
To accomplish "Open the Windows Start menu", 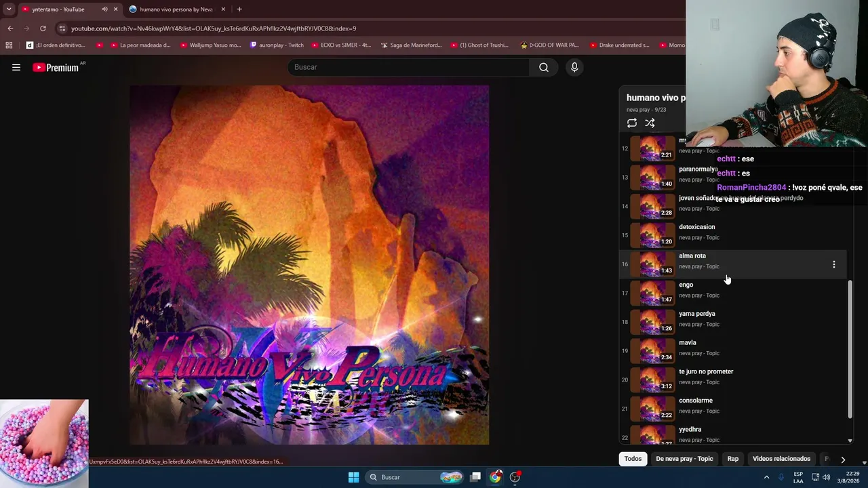I will (353, 477).
